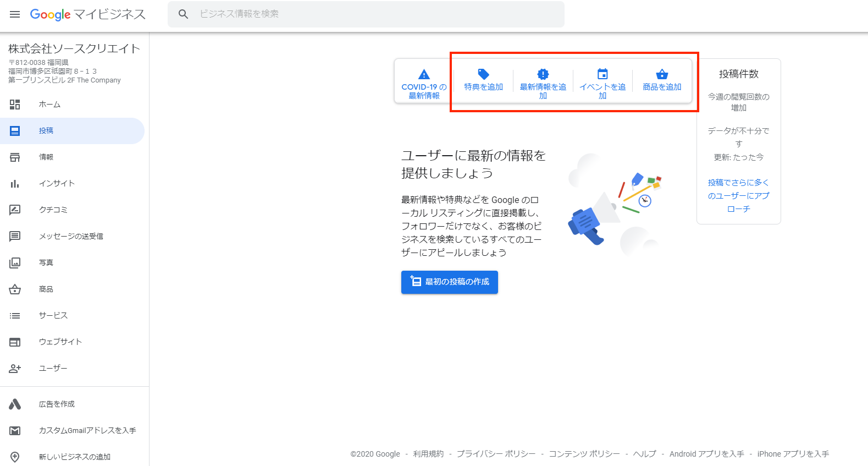This screenshot has height=466, width=868.
Task: Select the 投稿 menu item
Action: tap(72, 131)
